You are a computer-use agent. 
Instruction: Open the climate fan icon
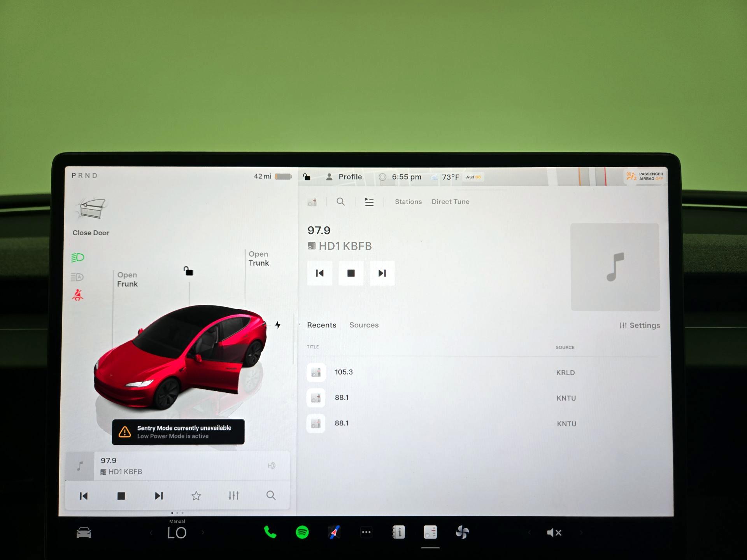click(x=462, y=532)
